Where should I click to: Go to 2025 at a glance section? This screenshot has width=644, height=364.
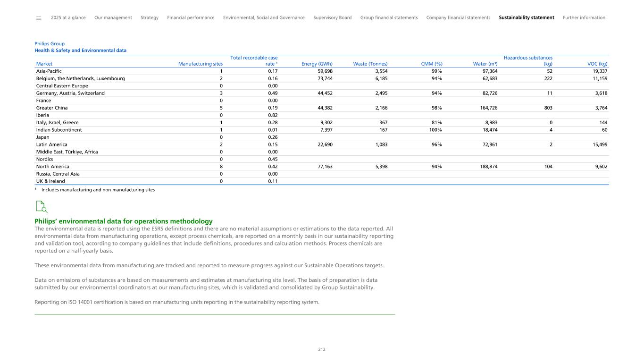tap(68, 17)
